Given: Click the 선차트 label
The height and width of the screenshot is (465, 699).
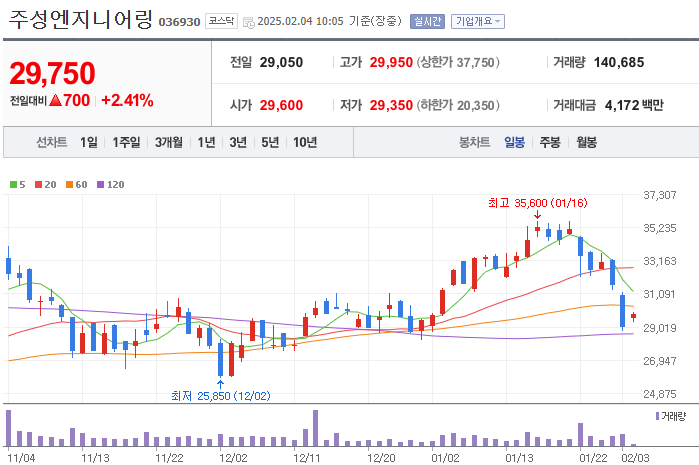Looking at the screenshot, I should click(52, 142).
